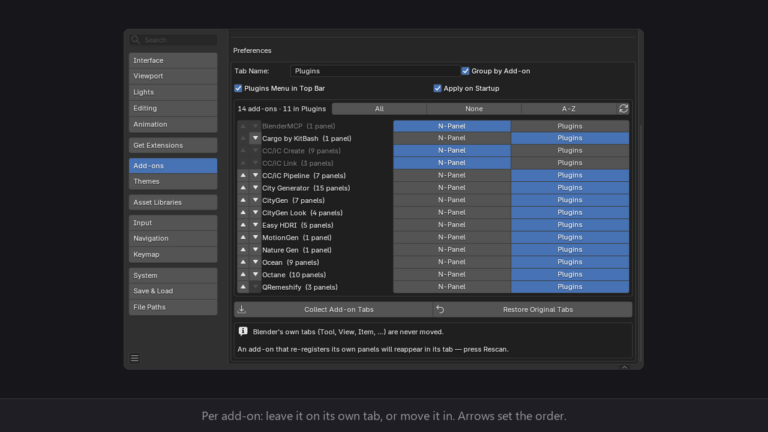Click the Preferences panel header

pyautogui.click(x=252, y=50)
